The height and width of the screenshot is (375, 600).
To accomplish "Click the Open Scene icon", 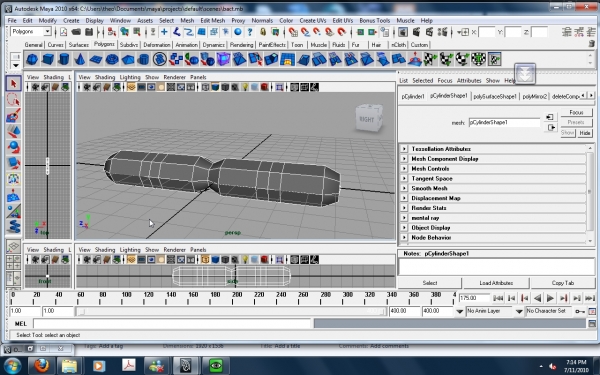I will pyautogui.click(x=76, y=32).
